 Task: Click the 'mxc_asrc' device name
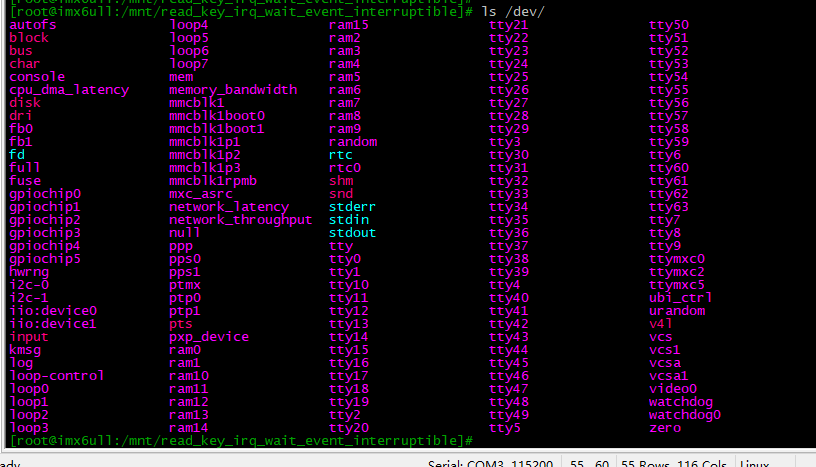coord(201,194)
